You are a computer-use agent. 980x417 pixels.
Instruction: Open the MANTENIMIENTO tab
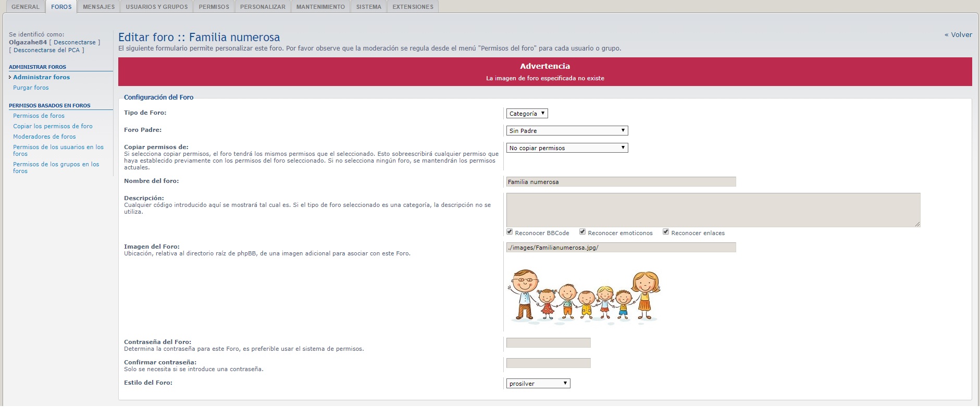[320, 7]
